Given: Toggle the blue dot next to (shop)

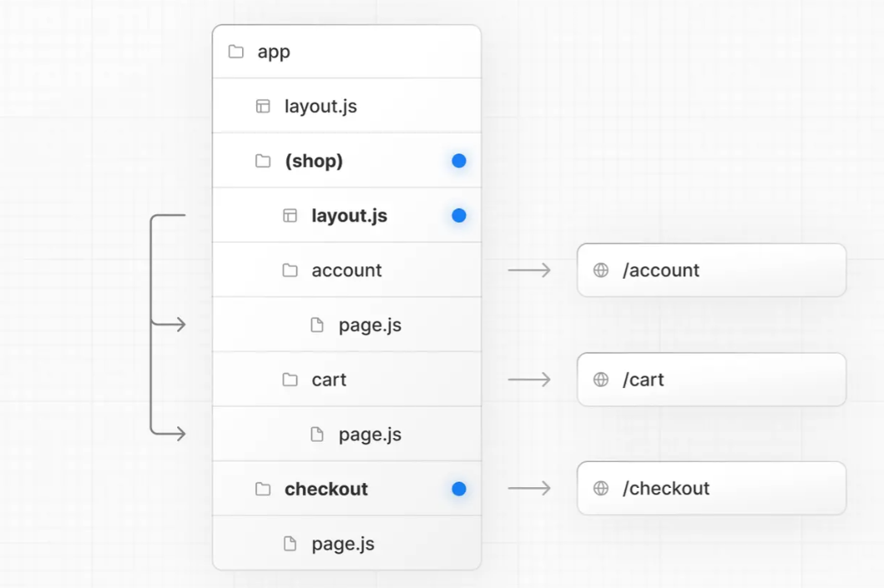Looking at the screenshot, I should tap(457, 160).
